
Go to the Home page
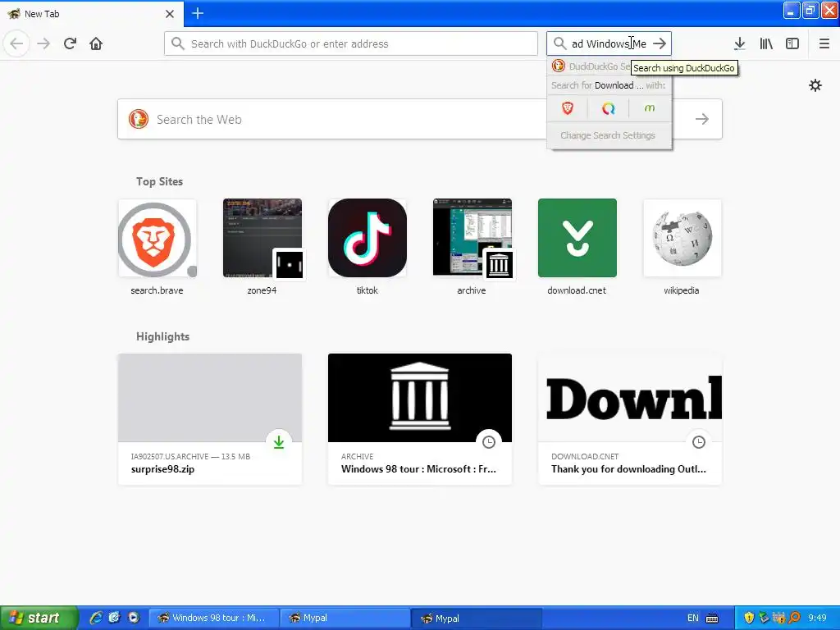click(96, 43)
